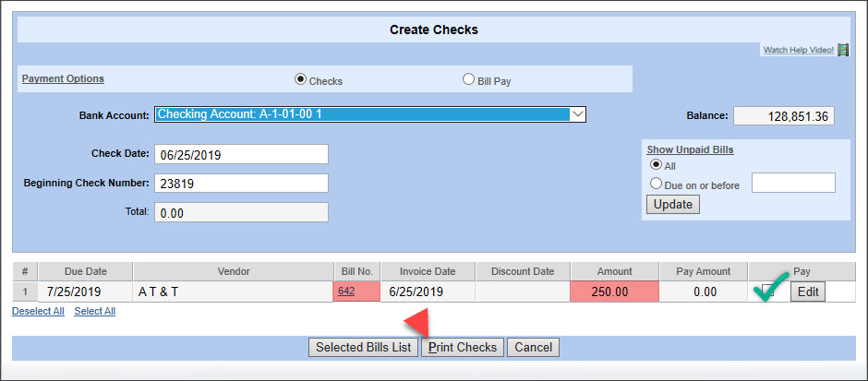Viewport: 868px width, 381px height.
Task: Click the Deselect All link
Action: (38, 311)
